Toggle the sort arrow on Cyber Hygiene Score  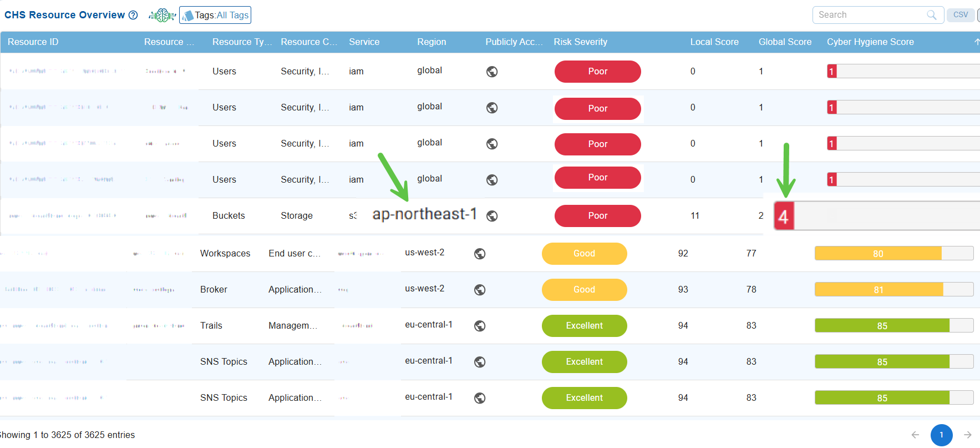976,42
